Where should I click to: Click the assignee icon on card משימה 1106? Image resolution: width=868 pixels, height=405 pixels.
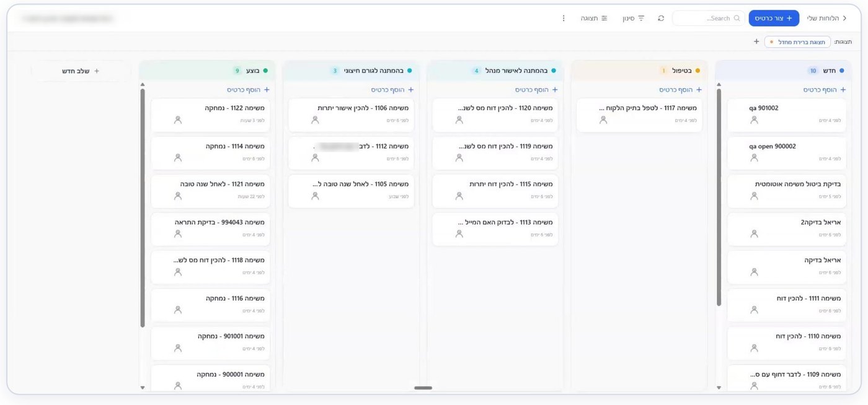click(315, 120)
